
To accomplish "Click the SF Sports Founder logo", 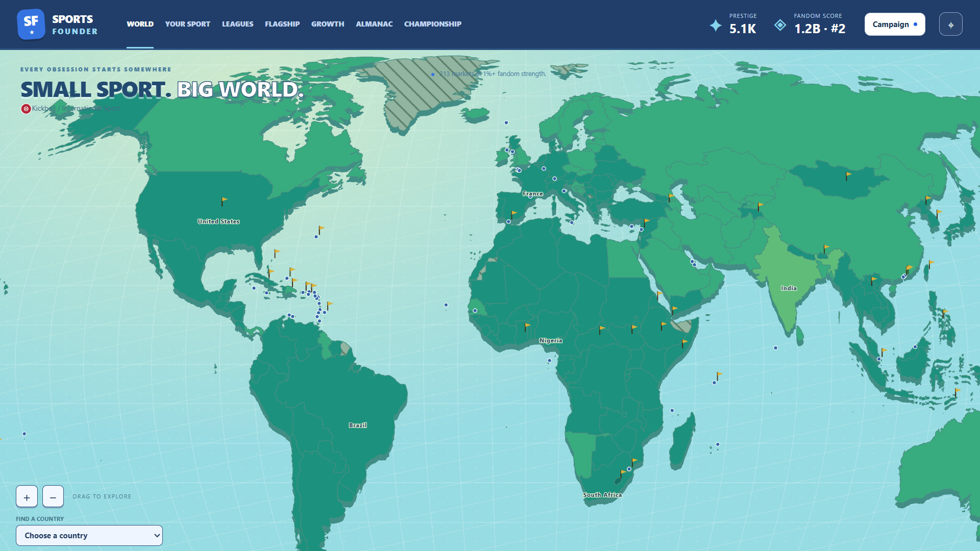I will pos(57,24).
